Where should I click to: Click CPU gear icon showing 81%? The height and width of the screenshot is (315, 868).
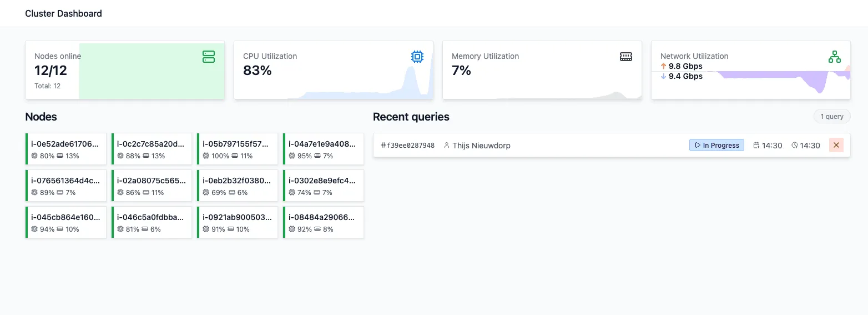120,229
